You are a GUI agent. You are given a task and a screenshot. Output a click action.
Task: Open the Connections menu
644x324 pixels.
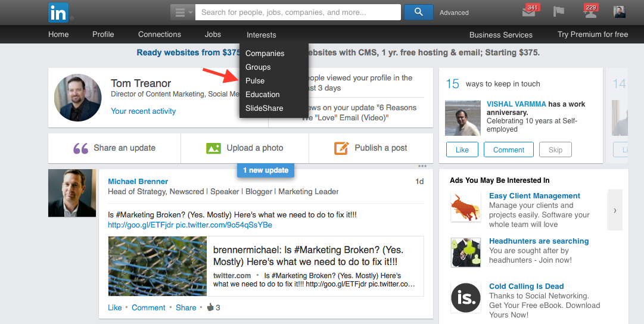point(159,35)
